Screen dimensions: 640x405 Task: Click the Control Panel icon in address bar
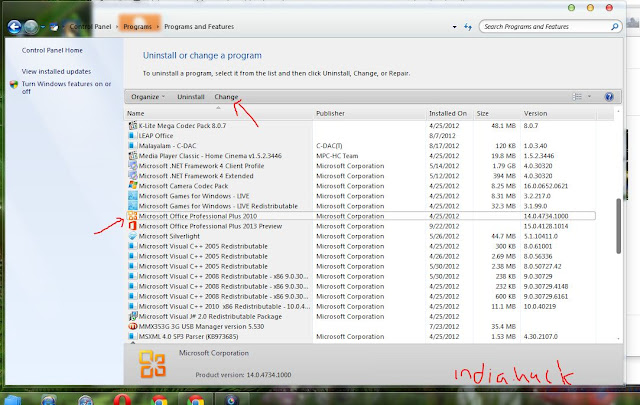point(54,27)
